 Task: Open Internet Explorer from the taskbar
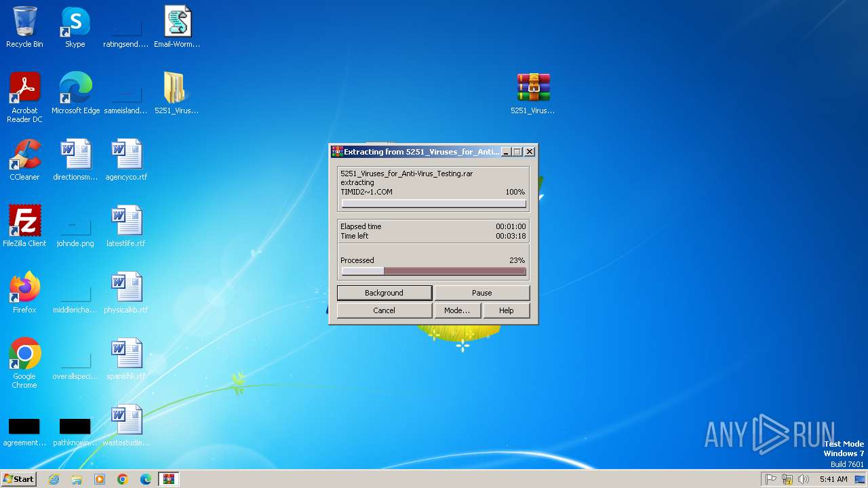click(x=54, y=479)
